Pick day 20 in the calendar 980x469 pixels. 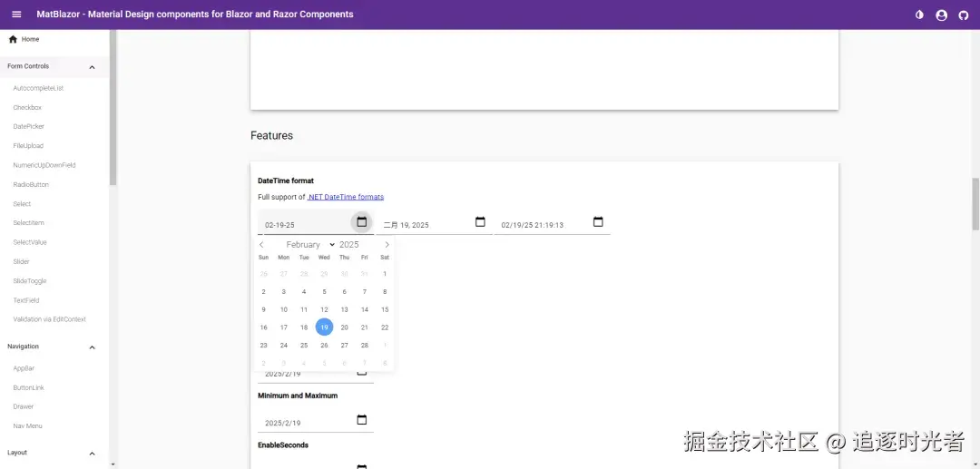345,327
